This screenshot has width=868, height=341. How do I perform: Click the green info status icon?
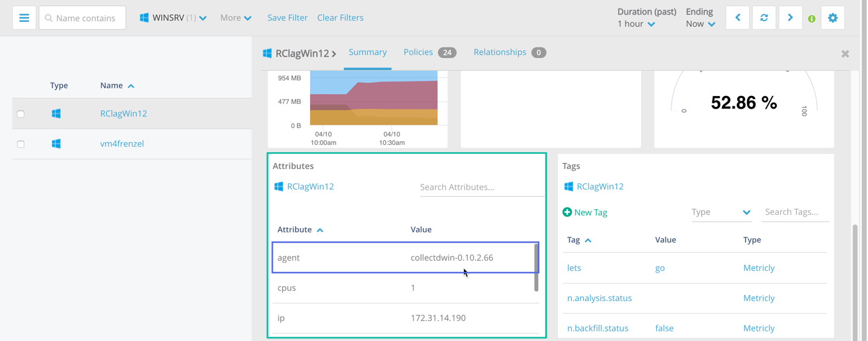point(812,19)
